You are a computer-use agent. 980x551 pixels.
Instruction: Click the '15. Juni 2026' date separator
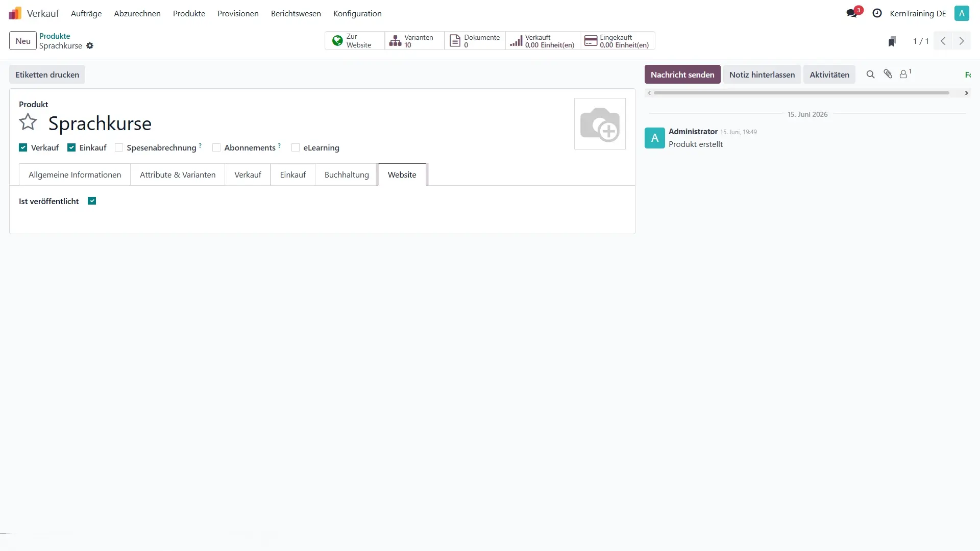[807, 114]
